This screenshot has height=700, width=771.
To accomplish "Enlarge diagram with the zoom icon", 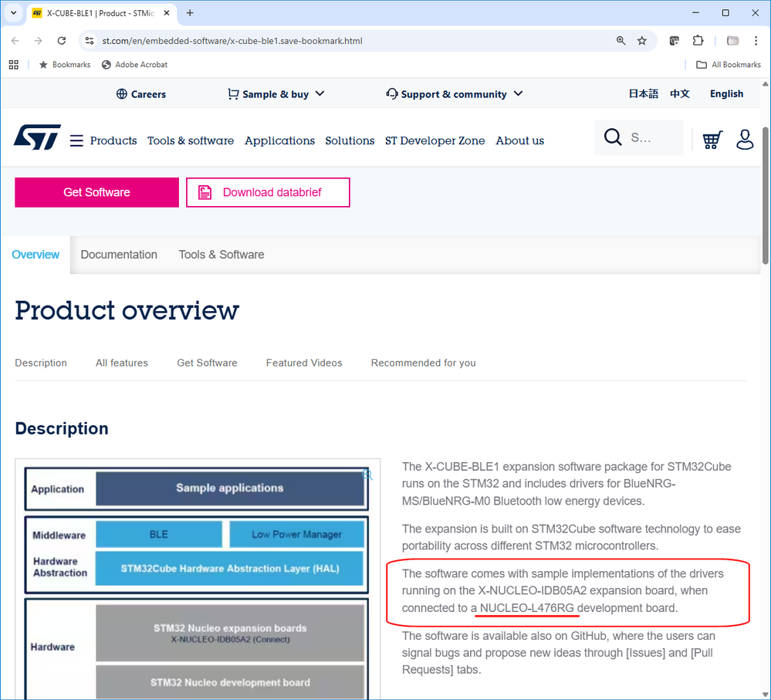I will (x=367, y=475).
